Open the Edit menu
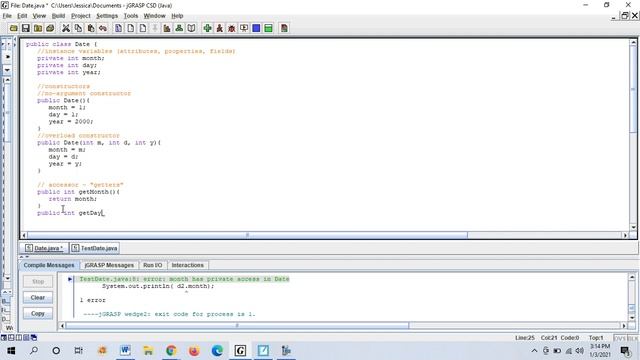640x360 pixels. click(22, 16)
